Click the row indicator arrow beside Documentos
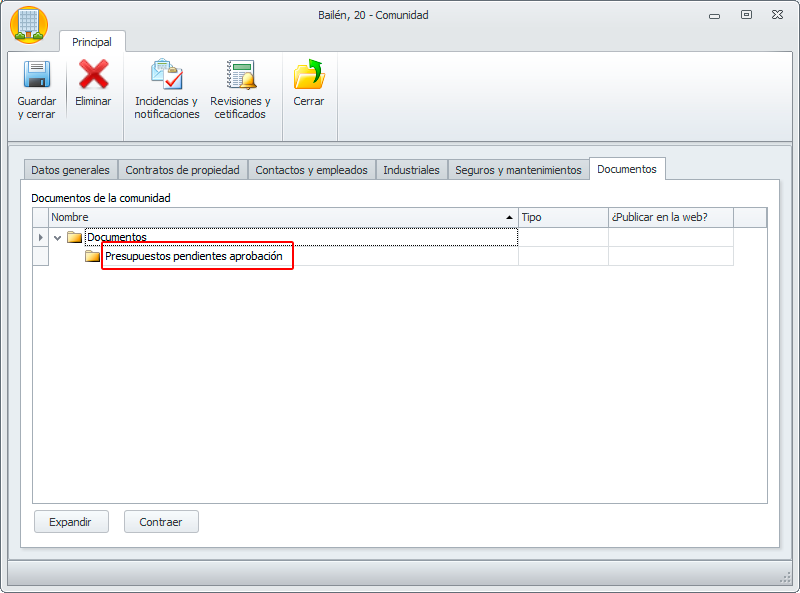 [x=40, y=237]
